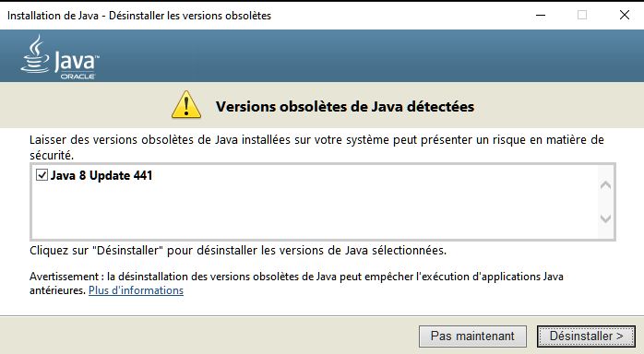The height and width of the screenshot is (354, 644).
Task: Click the down arrow of versions list scrollbar
Action: (x=605, y=218)
